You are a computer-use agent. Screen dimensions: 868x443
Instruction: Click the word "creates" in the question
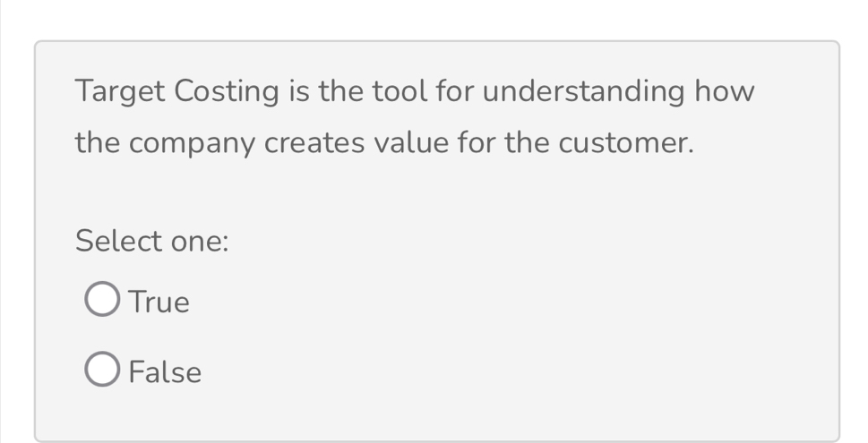click(x=314, y=143)
